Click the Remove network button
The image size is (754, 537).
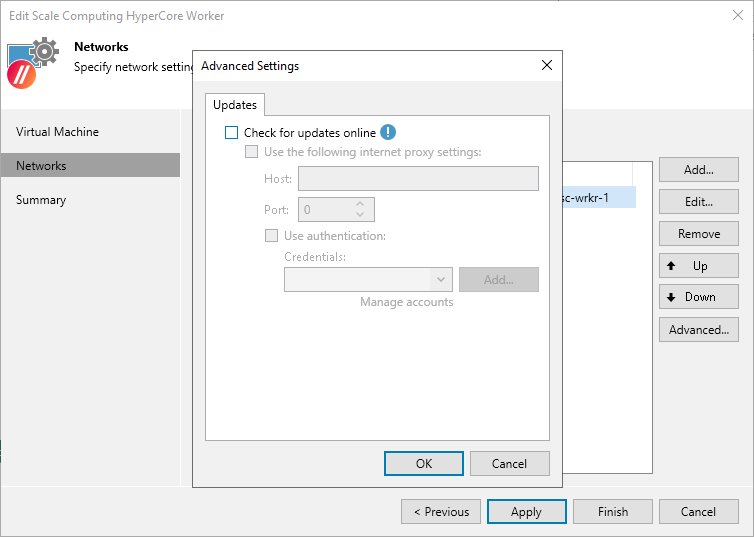pyautogui.click(x=698, y=234)
